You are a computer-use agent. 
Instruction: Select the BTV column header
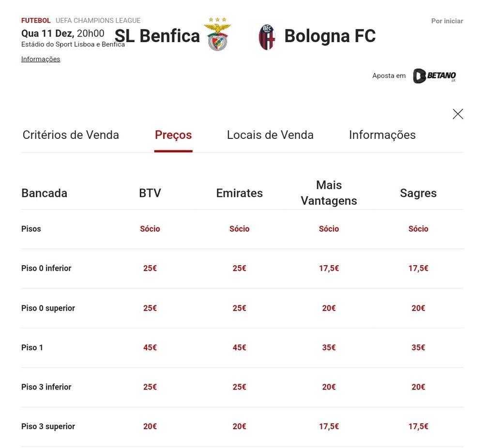150,193
